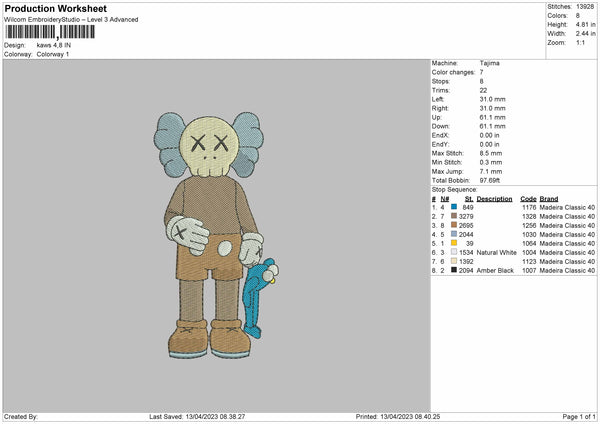The height and width of the screenshot is (424, 600).
Task: Click the 'St.' column header
Action: (x=469, y=199)
